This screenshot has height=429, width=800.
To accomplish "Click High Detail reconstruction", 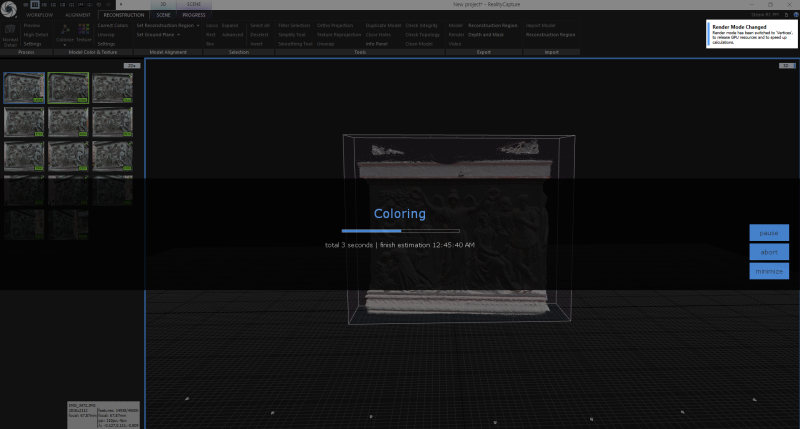I will pos(36,35).
